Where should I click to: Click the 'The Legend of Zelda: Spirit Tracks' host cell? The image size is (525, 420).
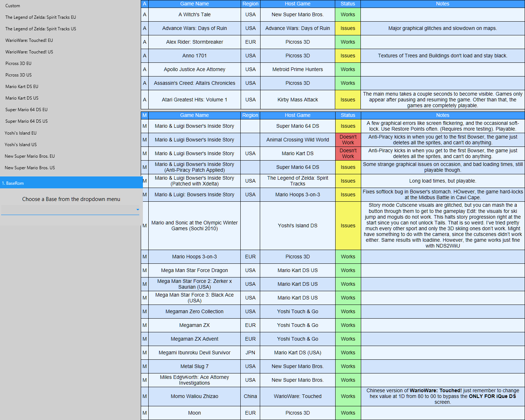click(298, 181)
